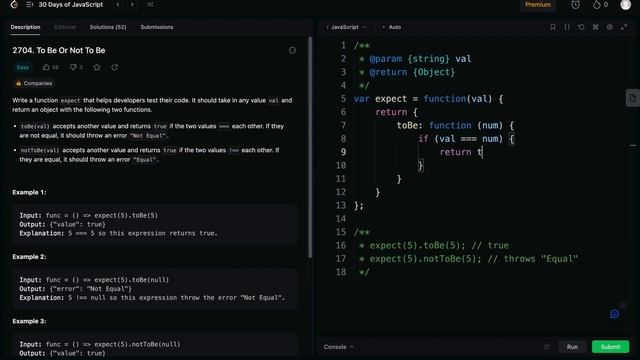Screen dimensions: 640x360
Task: Click 'Input: func = () => expect(5).toBe(null)' text
Action: pos(94,280)
